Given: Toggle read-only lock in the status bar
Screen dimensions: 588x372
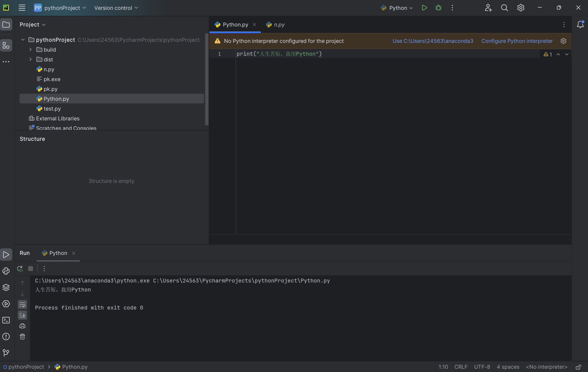Looking at the screenshot, I should pyautogui.click(x=578, y=367).
